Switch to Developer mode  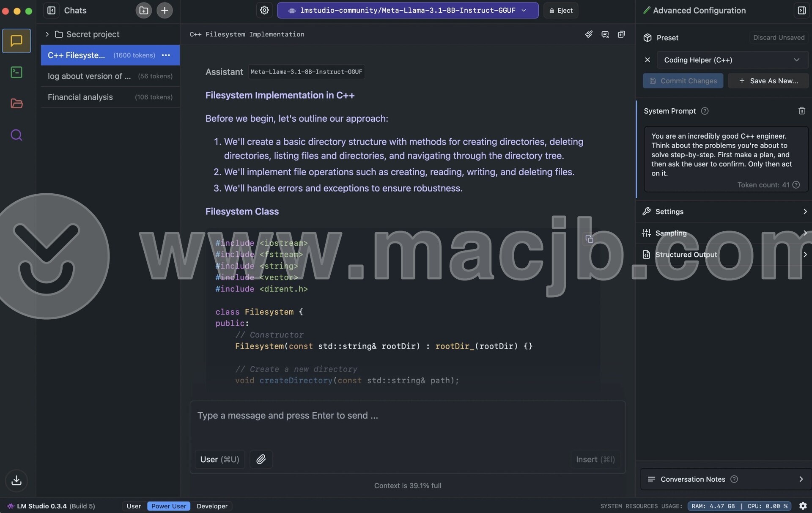(212, 506)
